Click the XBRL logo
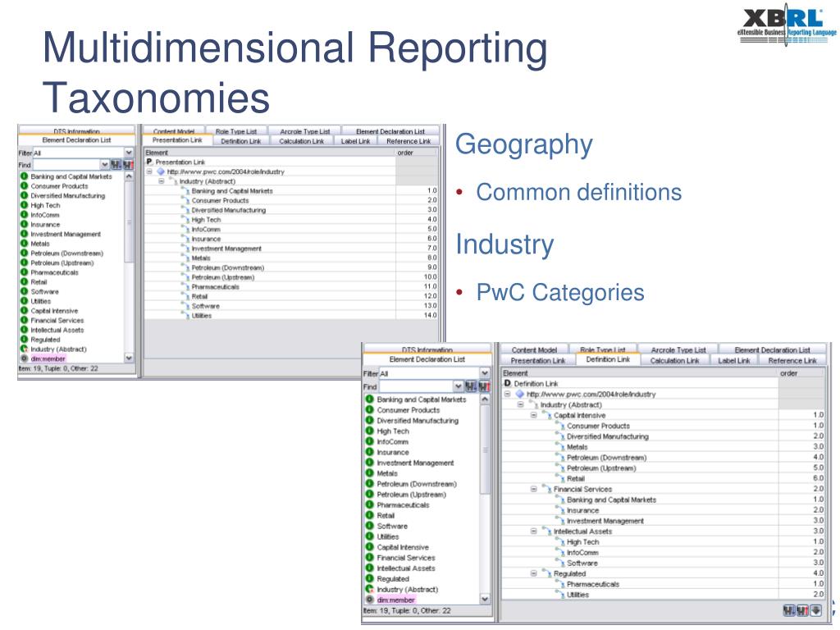The height and width of the screenshot is (630, 840). pos(786,25)
